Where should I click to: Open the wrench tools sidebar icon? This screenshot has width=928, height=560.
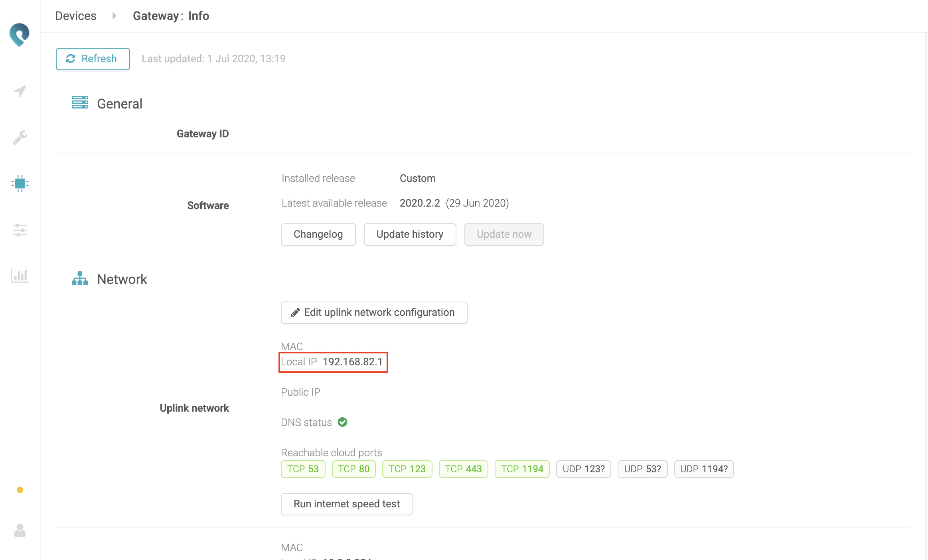tap(20, 138)
